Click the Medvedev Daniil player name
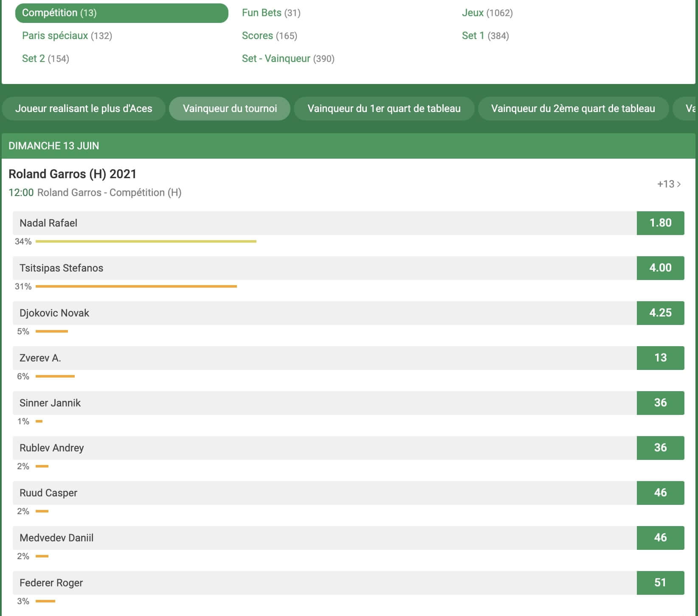The width and height of the screenshot is (698, 616). 56,538
